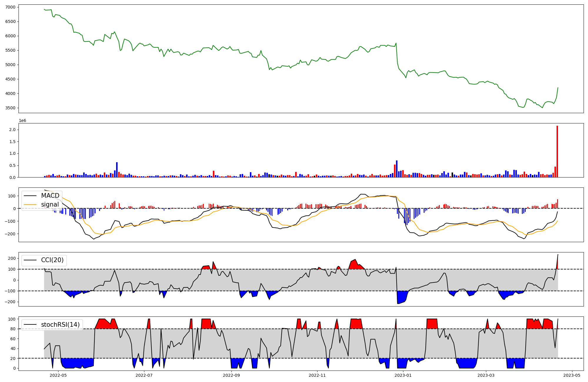Click the 2022-05 date tick label
Viewport: 588px width, 382px height.
(x=58, y=375)
